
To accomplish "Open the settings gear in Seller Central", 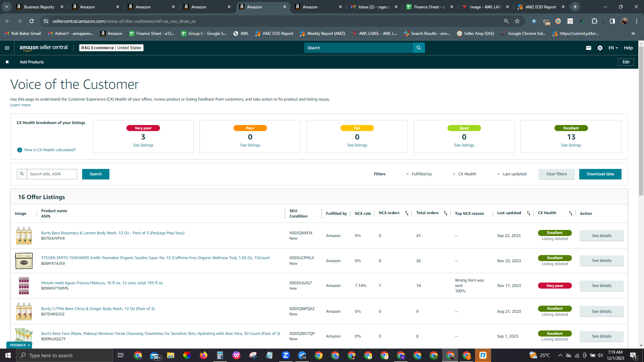I will point(600,48).
